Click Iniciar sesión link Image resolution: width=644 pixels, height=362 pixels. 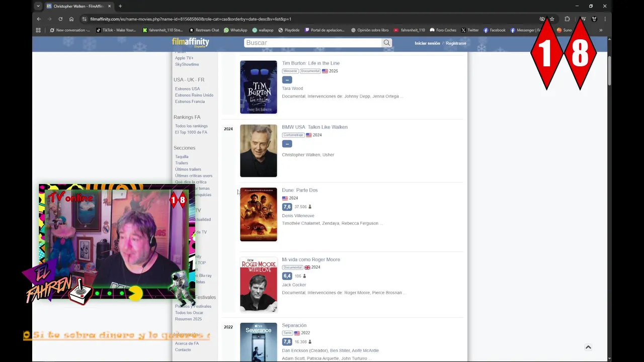pyautogui.click(x=427, y=43)
